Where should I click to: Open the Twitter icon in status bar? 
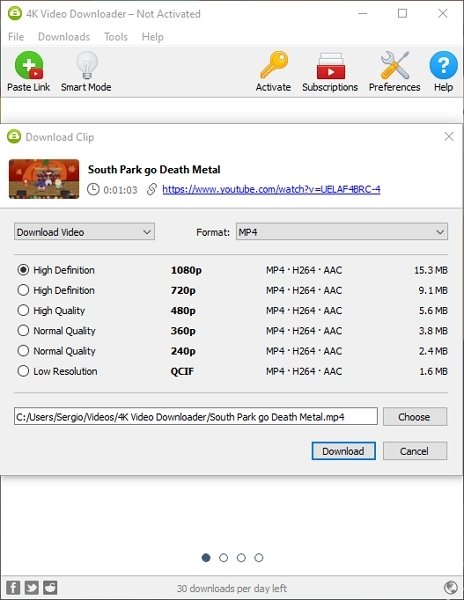click(x=32, y=587)
